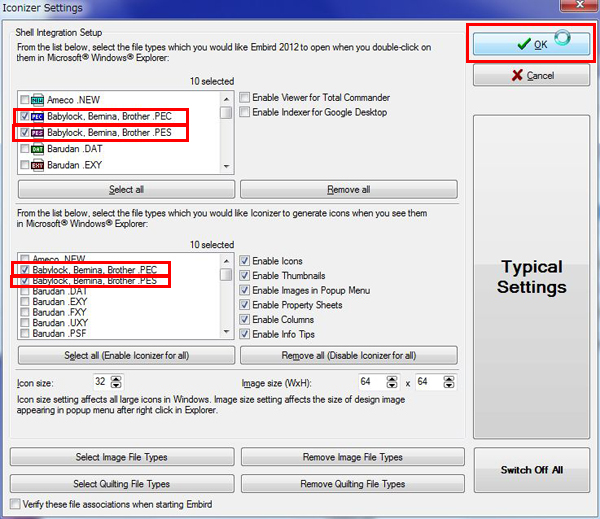600x519 pixels.
Task: Check Barudan .EXY in the Iconizer list
Action: click(24, 302)
